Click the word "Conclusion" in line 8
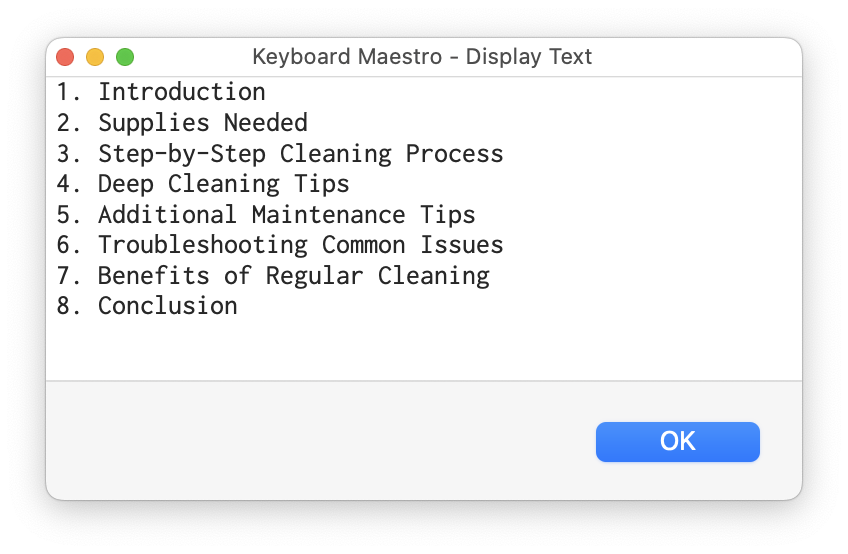The height and width of the screenshot is (554, 848). tap(167, 306)
